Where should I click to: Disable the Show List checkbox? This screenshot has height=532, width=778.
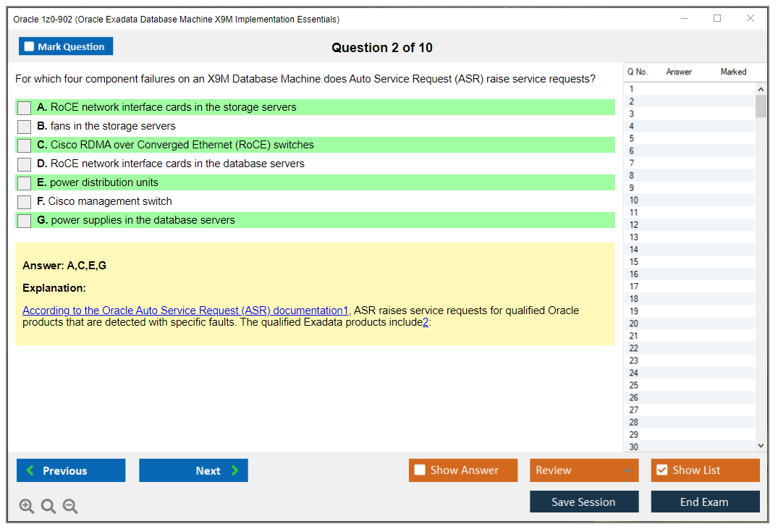pyautogui.click(x=661, y=470)
